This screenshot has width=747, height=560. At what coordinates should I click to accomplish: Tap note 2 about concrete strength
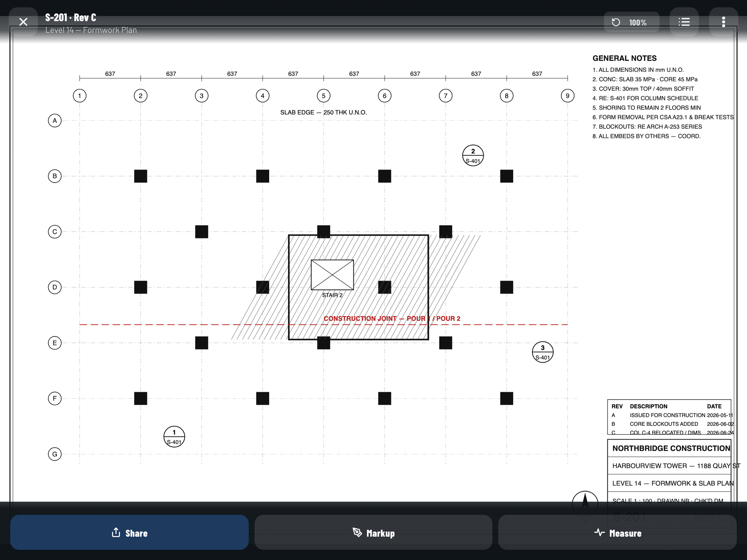click(x=645, y=79)
